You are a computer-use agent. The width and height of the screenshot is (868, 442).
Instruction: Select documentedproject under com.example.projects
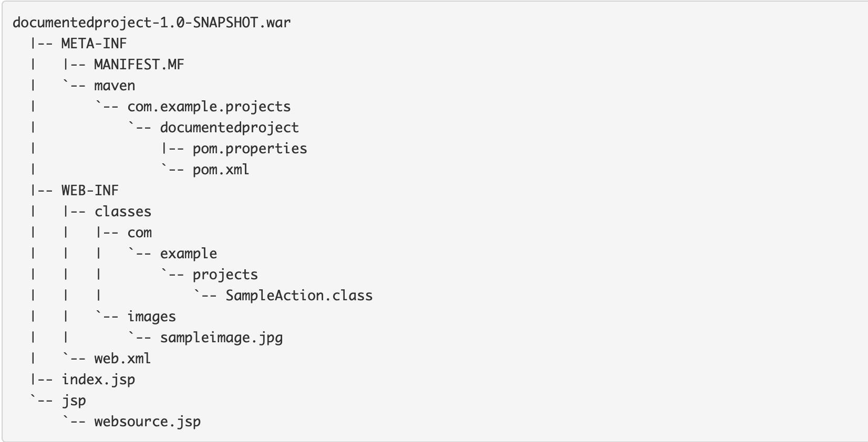[x=230, y=128]
